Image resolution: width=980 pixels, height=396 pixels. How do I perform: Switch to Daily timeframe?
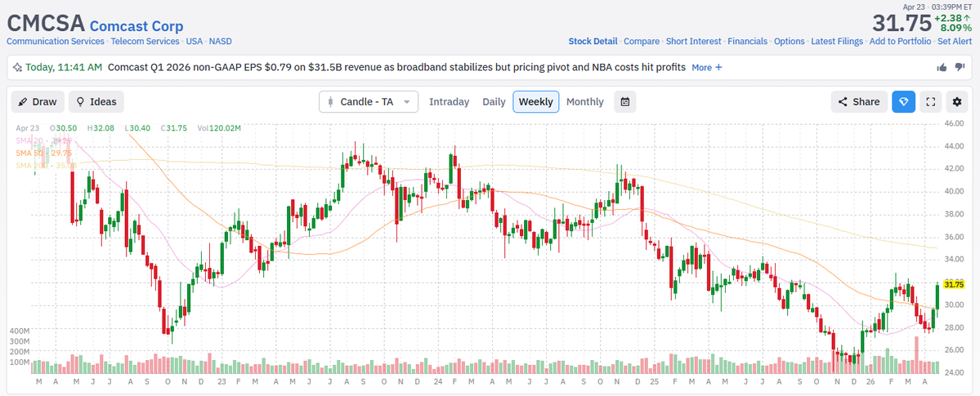(x=494, y=102)
